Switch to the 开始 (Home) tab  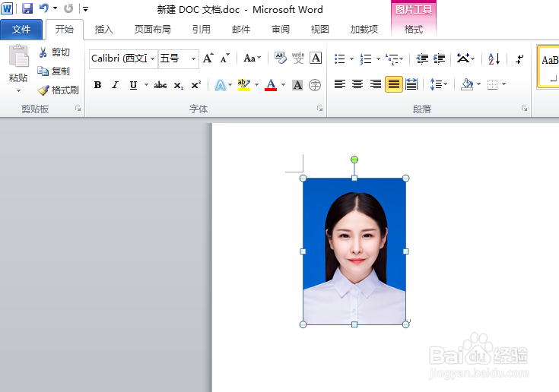(65, 29)
